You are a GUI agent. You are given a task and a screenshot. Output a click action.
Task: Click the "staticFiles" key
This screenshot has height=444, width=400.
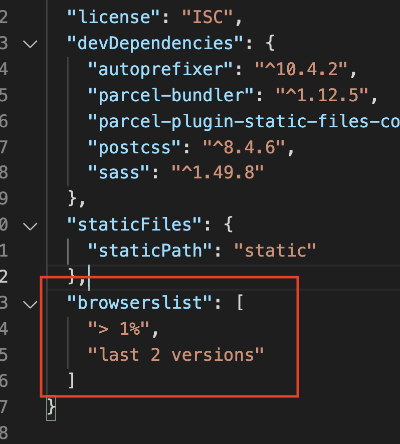tap(134, 224)
